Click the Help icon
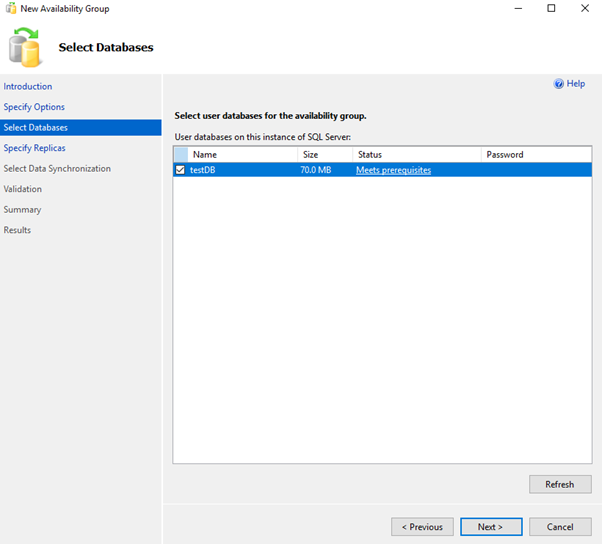Viewport: 602px width, 544px height. click(x=559, y=84)
